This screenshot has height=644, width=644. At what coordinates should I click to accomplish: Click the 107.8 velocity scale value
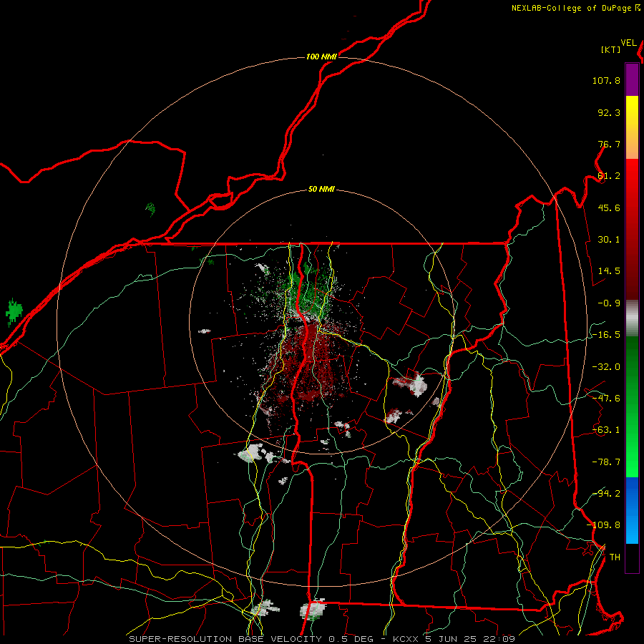click(606, 80)
